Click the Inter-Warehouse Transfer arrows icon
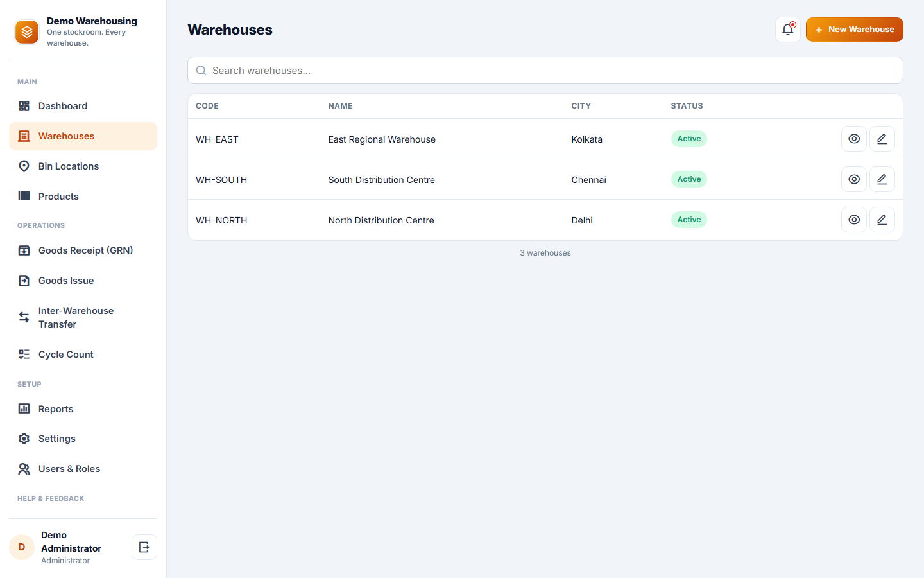The height and width of the screenshot is (578, 924). tap(24, 317)
